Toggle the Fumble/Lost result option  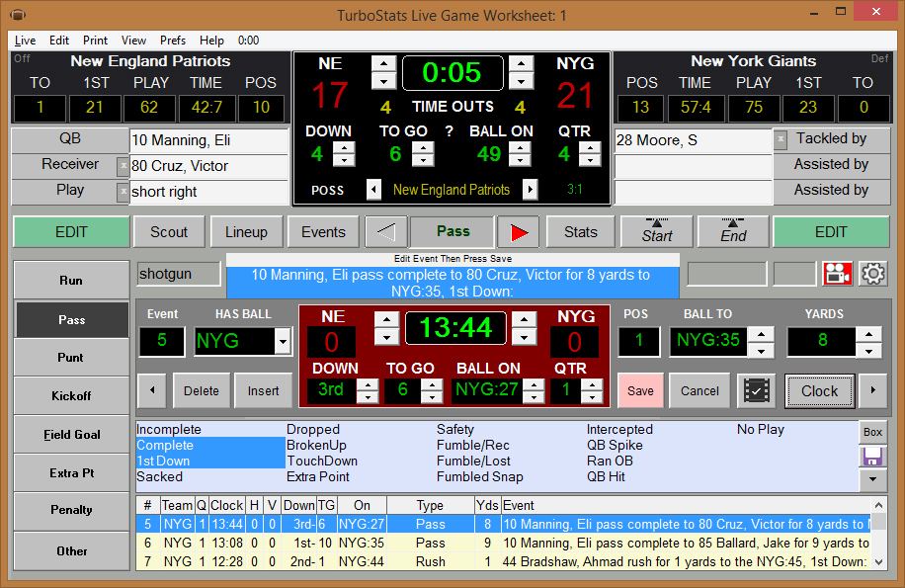click(473, 461)
